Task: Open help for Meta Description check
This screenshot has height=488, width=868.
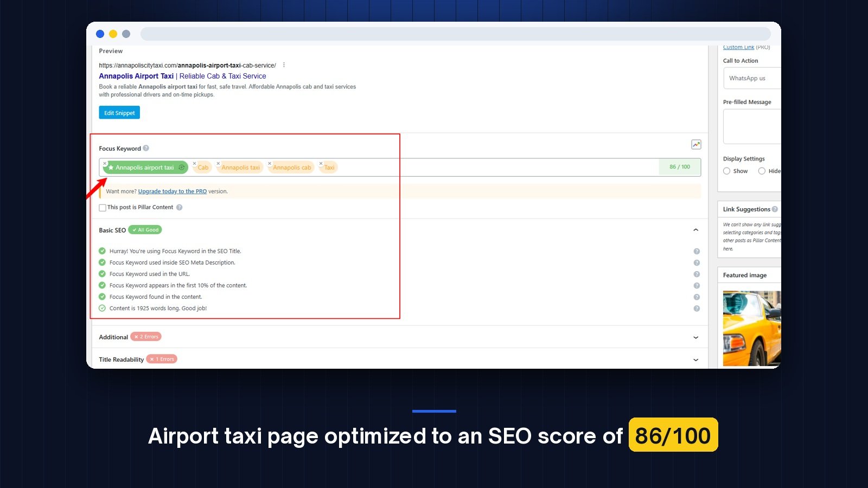Action: (x=697, y=262)
